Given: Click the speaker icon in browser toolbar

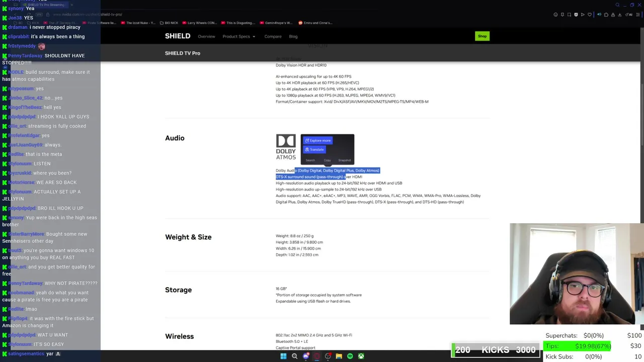Looking at the screenshot, I should (599, 15).
